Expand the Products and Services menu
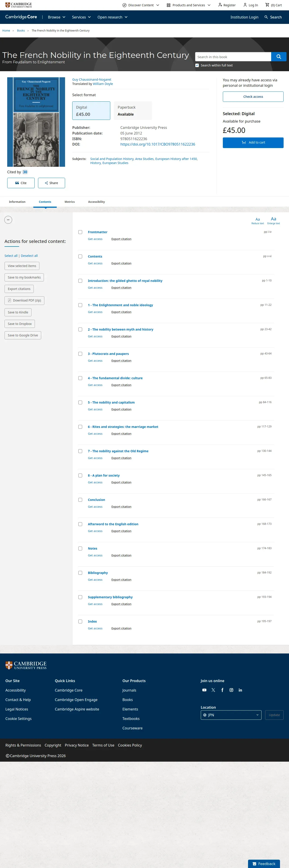This screenshot has width=289, height=868. coord(189,5)
